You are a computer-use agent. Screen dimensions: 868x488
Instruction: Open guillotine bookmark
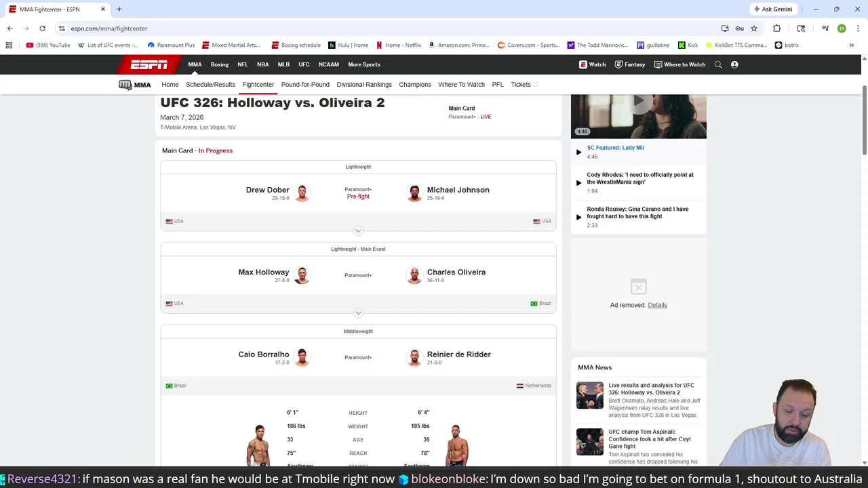click(x=653, y=45)
